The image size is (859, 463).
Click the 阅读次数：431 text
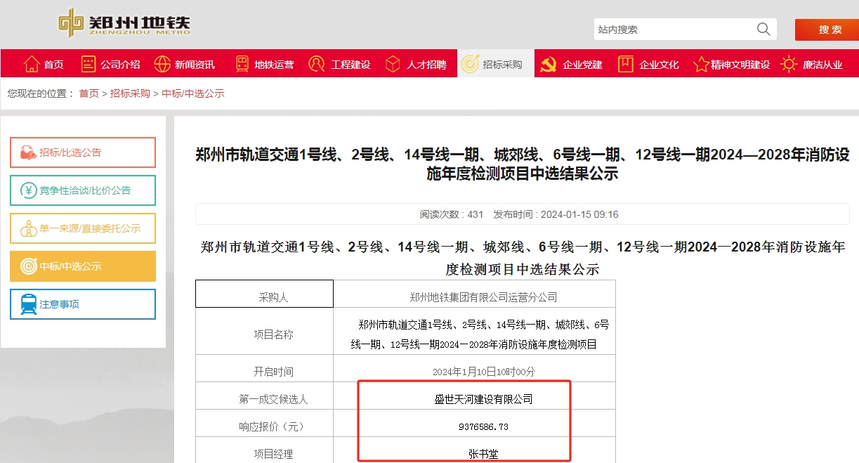pos(451,214)
